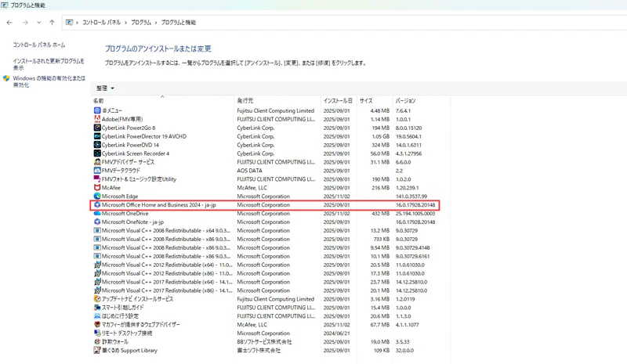Sort by the 発行元 column header
627x364 pixels.
[x=277, y=101]
